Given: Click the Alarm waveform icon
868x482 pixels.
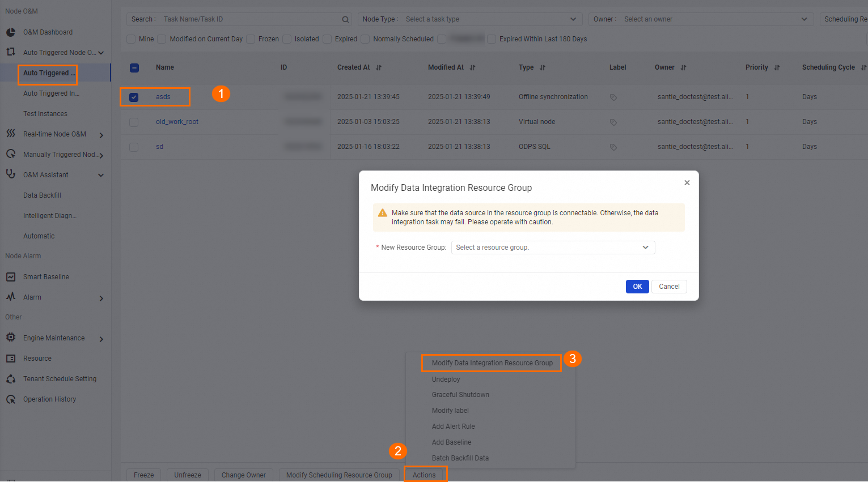Looking at the screenshot, I should click(x=11, y=297).
